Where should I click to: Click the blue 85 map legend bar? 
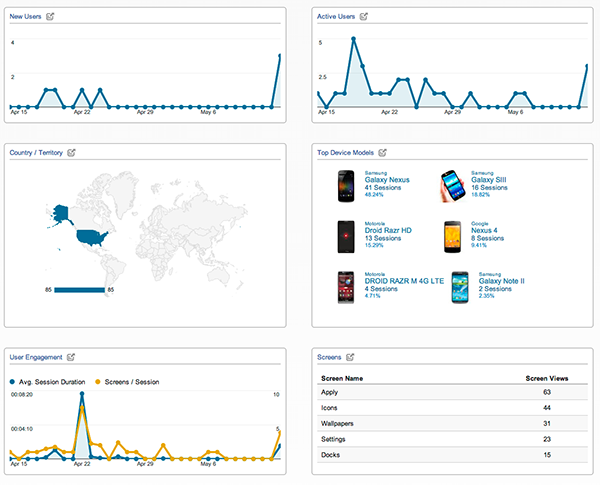pyautogui.click(x=80, y=290)
